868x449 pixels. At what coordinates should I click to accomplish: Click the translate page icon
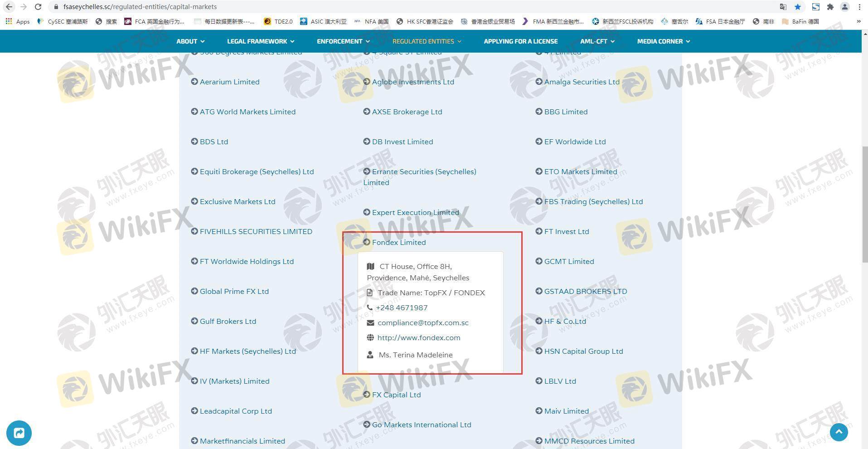click(x=783, y=7)
